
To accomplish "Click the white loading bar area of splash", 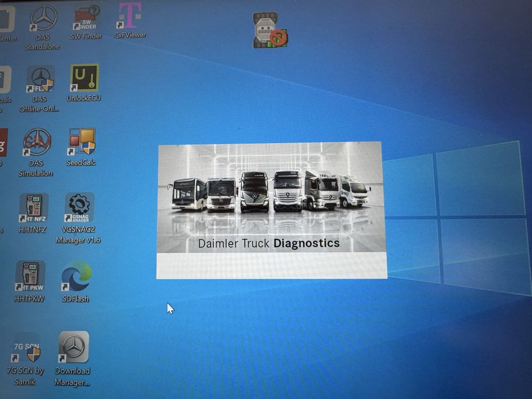I will tap(271, 266).
